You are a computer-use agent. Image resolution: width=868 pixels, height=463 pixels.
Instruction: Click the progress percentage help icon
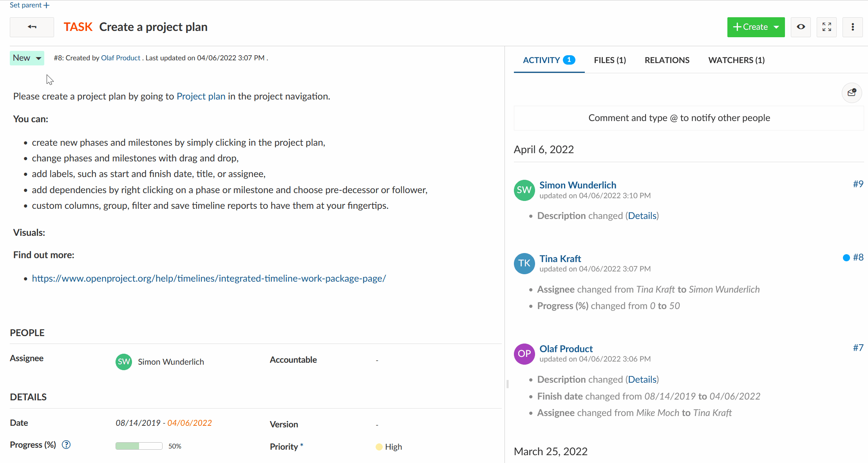[67, 445]
